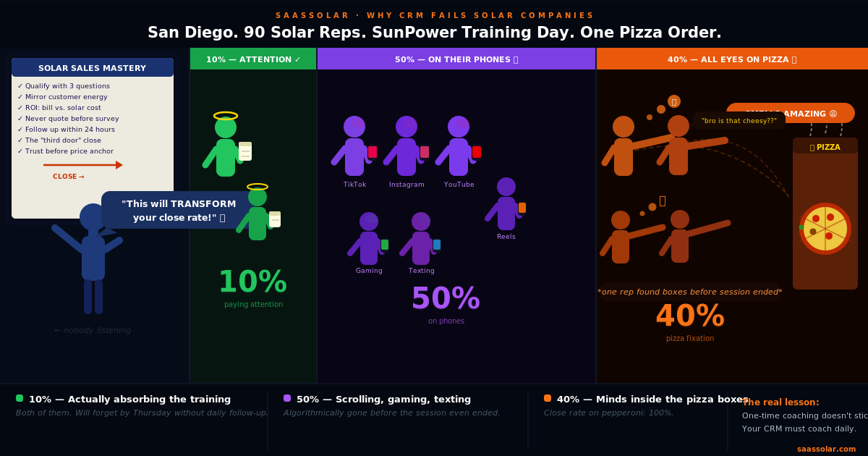Click "The real lesson:" orange heading
Image resolution: width=868 pixels, height=456 pixels.
click(780, 402)
